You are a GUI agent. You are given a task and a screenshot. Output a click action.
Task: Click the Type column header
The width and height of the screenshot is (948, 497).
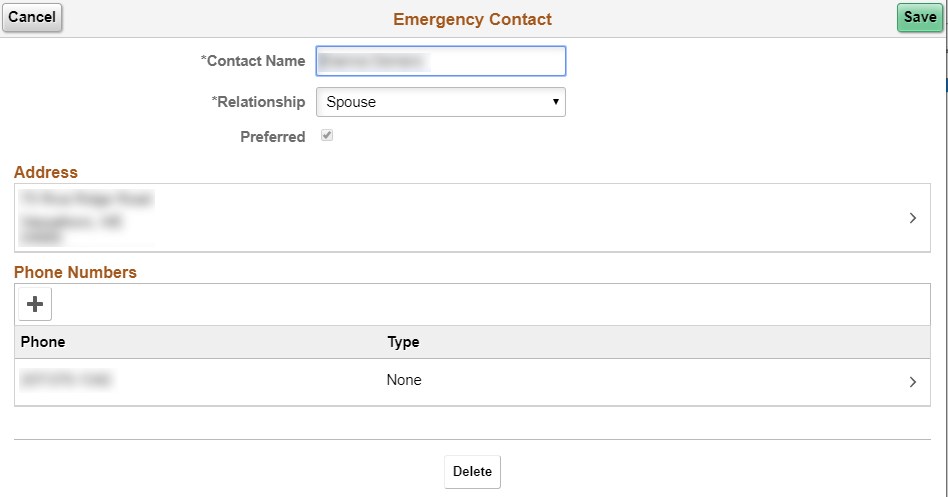(403, 342)
